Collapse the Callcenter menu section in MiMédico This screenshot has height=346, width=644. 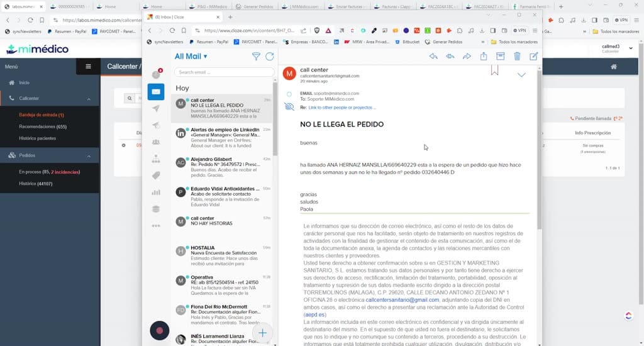pyautogui.click(x=89, y=99)
